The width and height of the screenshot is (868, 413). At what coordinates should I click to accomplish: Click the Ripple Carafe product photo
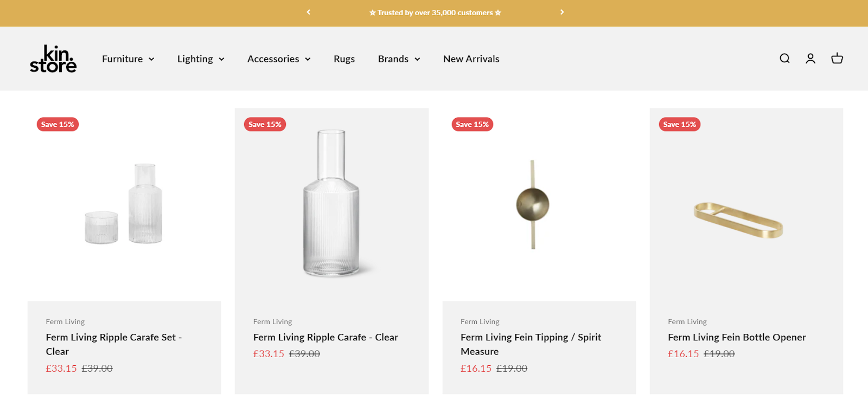[331, 203]
